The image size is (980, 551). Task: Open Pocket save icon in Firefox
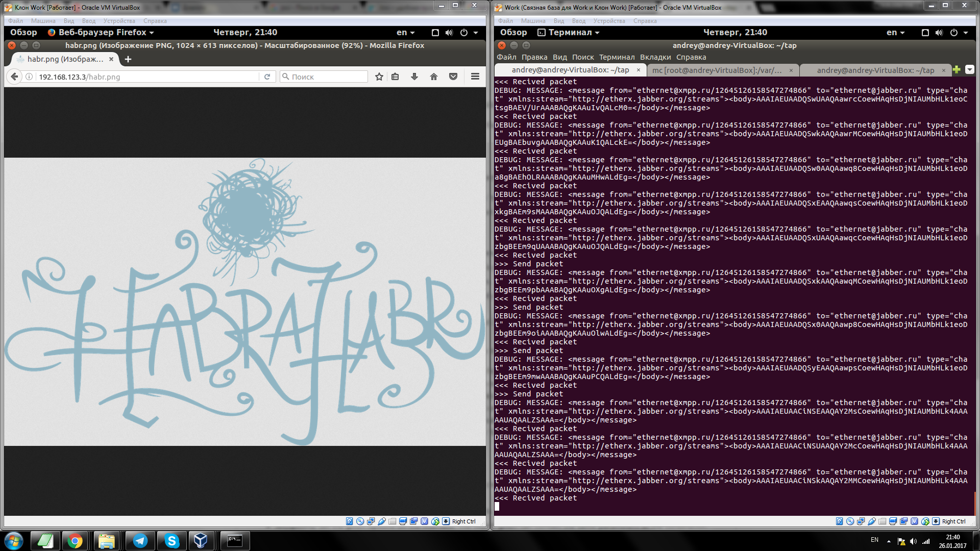(x=453, y=77)
